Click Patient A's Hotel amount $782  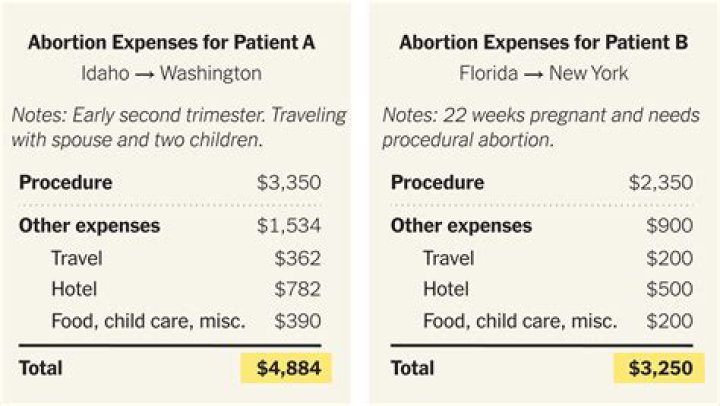coord(298,289)
